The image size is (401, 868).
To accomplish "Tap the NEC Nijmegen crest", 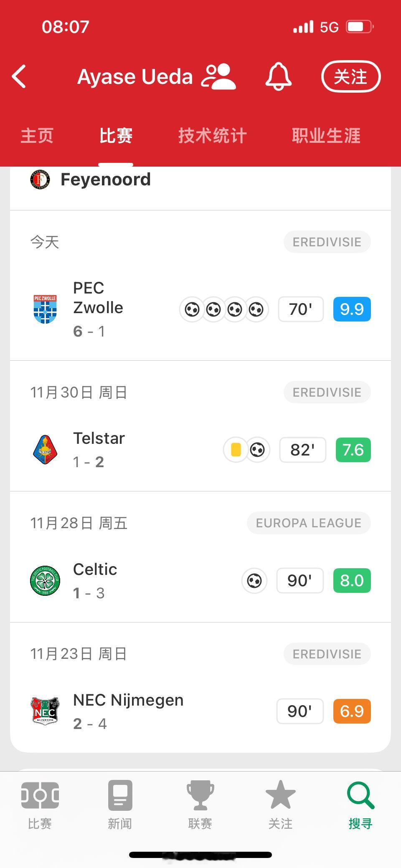I will pos(45,711).
